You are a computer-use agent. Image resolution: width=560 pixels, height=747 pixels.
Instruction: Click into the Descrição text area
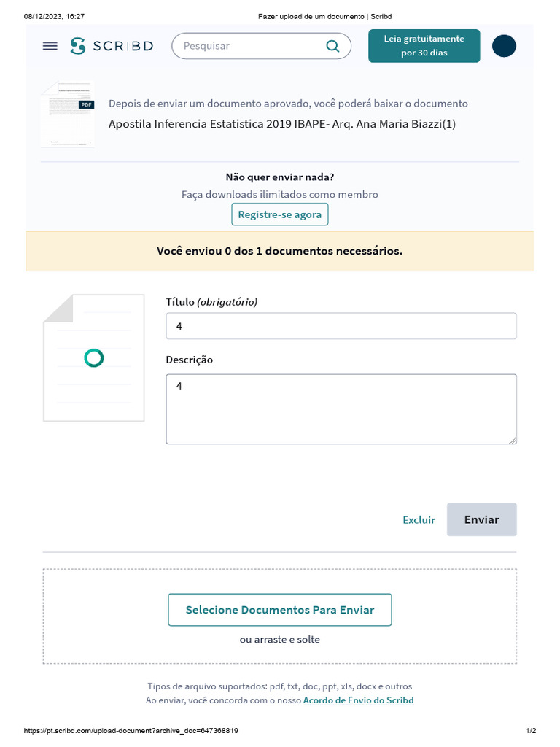pos(341,409)
